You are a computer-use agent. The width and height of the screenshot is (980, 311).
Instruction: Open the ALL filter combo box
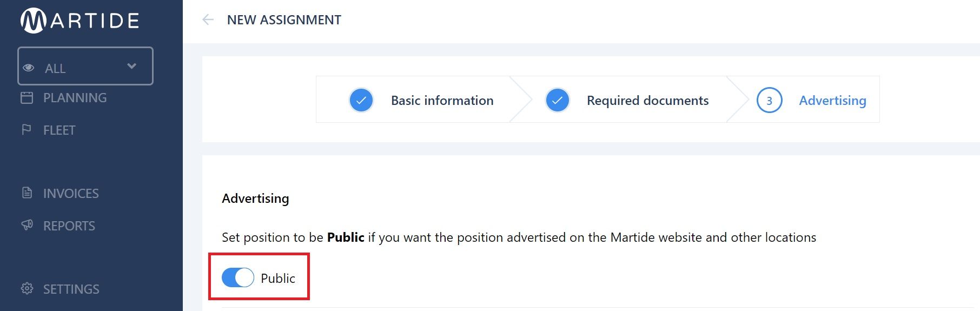[85, 66]
